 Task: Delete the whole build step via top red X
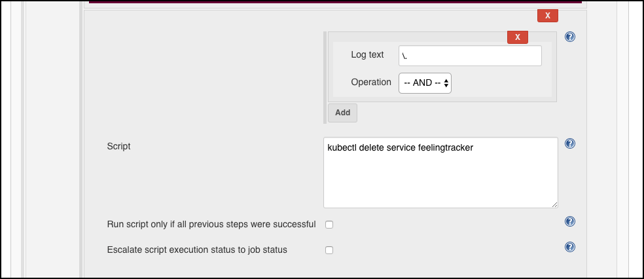[x=548, y=16]
